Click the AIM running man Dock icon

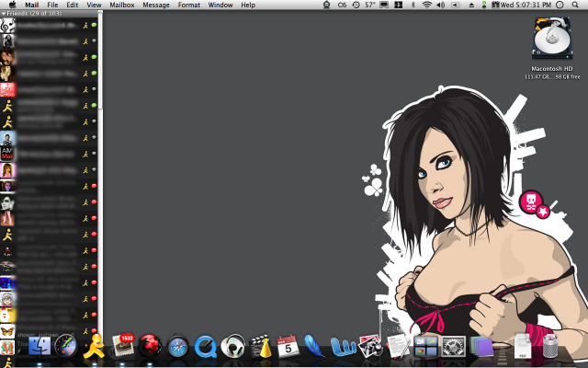tap(94, 346)
